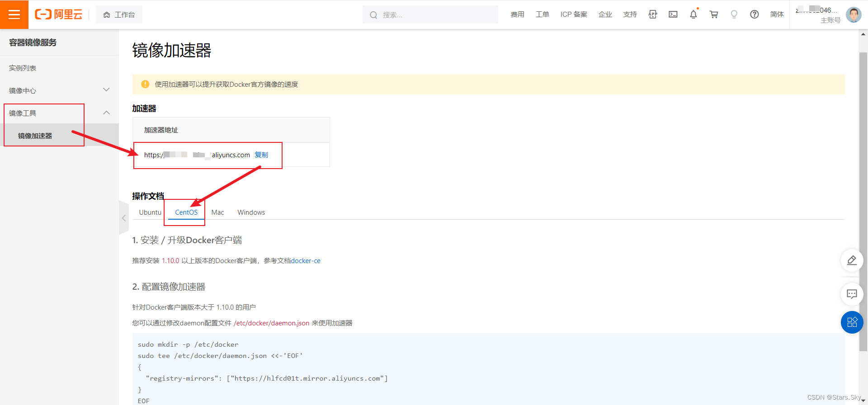The width and height of the screenshot is (868, 405).
Task: Click the 容器镜像服务 sidebar title
Action: pos(33,42)
